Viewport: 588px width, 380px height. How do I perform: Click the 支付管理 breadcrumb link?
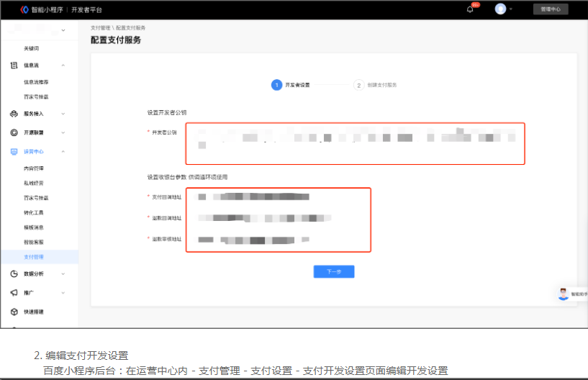click(100, 28)
